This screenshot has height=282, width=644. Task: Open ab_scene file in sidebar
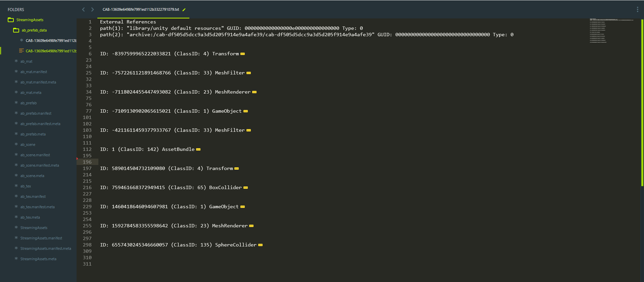pos(28,145)
